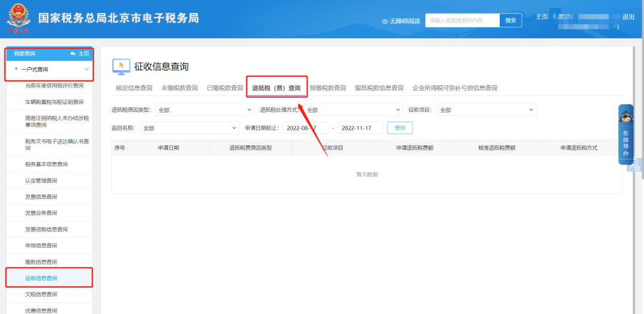Focus the header search input field
The height and width of the screenshot is (314, 644).
point(463,20)
